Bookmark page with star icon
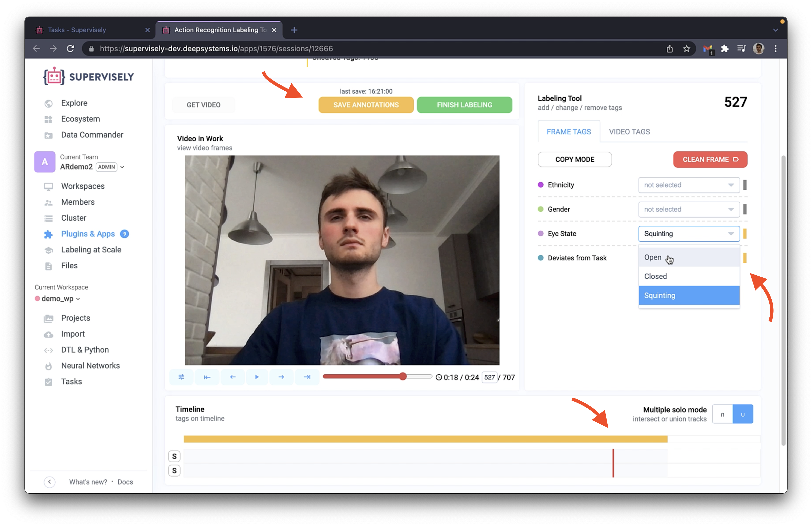The width and height of the screenshot is (812, 526). [686, 49]
